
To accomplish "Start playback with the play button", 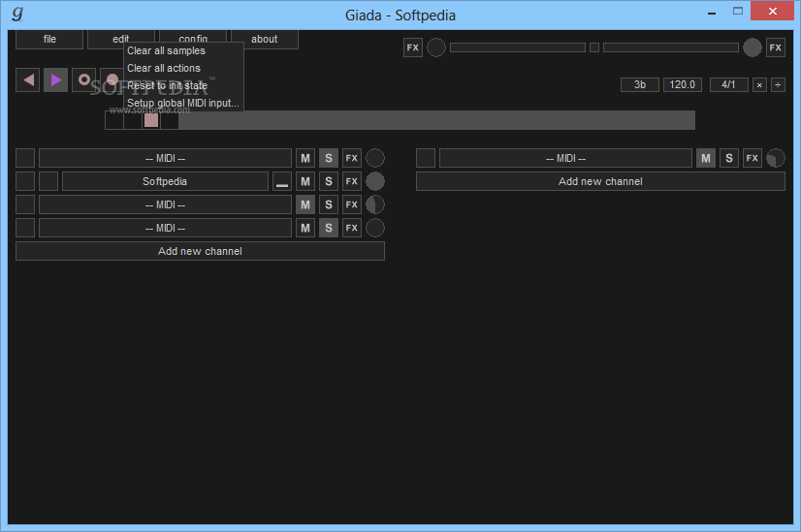I will [x=55, y=80].
